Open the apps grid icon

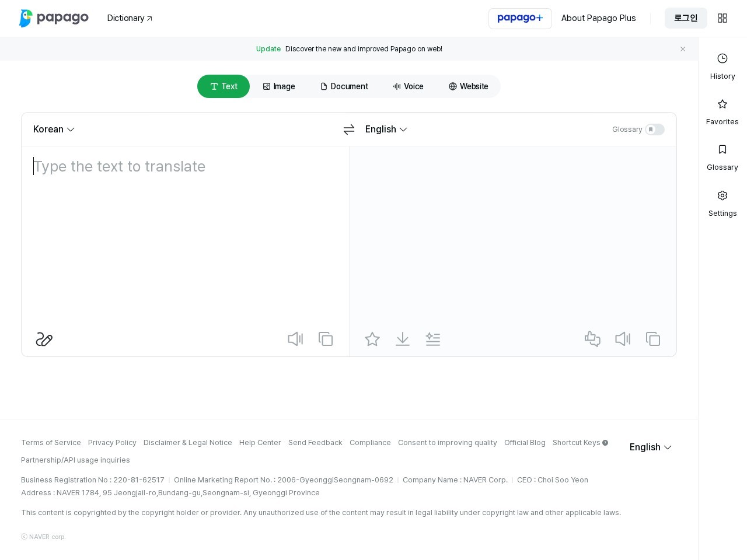(x=722, y=18)
